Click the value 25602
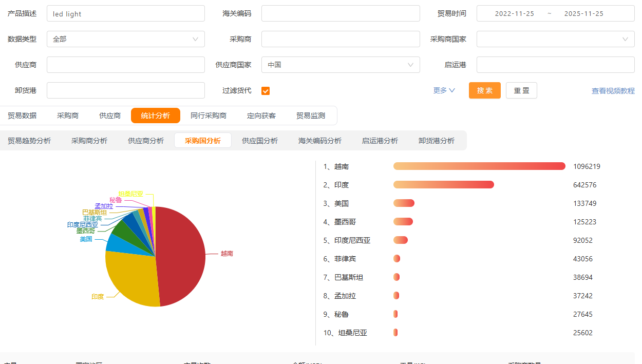642x364 pixels. (x=583, y=333)
